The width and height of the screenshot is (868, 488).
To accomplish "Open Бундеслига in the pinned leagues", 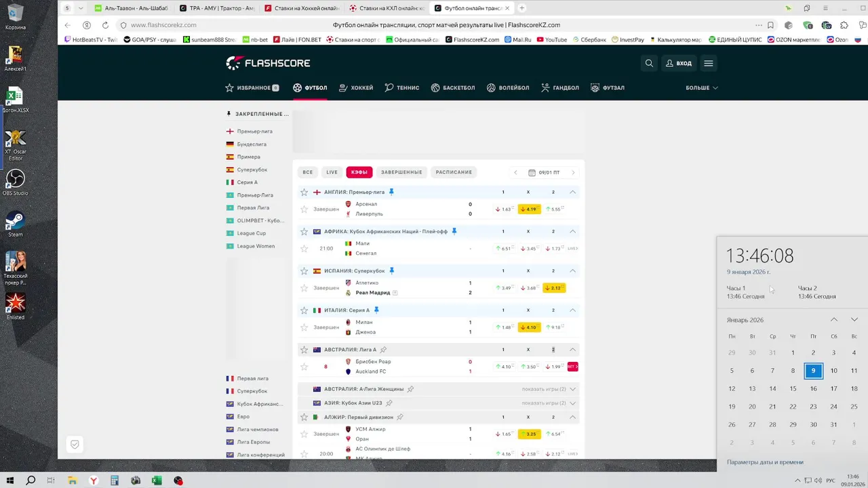I will (252, 144).
